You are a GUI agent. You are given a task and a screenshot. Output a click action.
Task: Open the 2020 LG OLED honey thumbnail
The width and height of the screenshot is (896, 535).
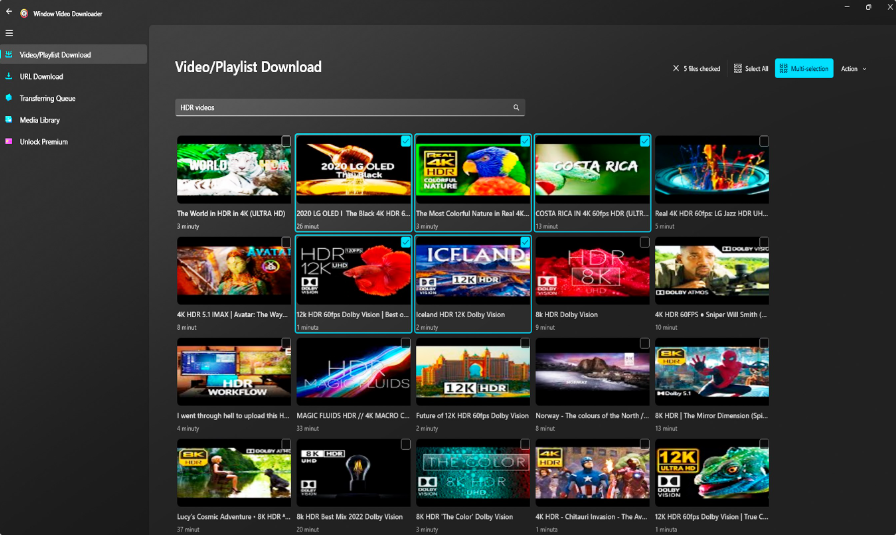(x=353, y=170)
